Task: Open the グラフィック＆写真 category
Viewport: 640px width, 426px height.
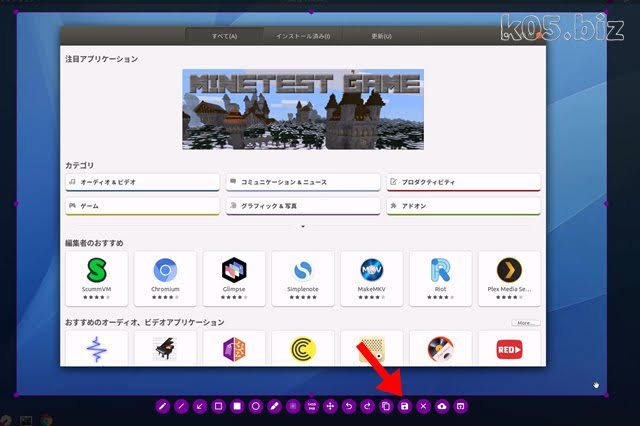Action: point(303,206)
